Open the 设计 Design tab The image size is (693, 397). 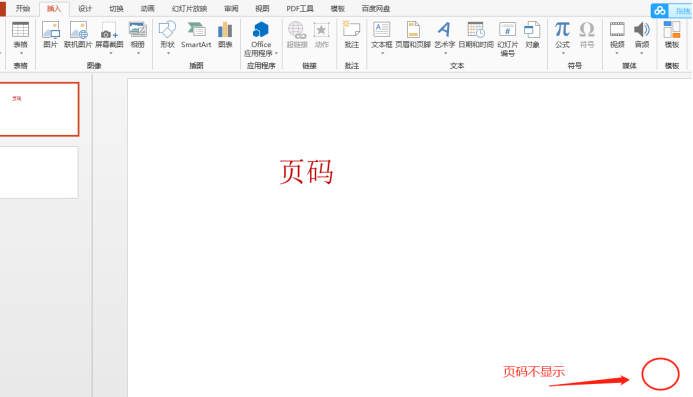point(85,9)
